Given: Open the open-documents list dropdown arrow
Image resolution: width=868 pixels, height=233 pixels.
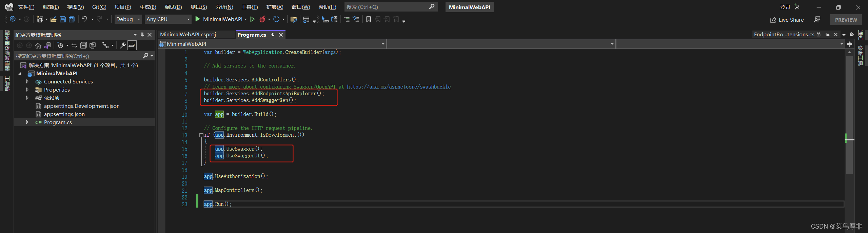Looking at the screenshot, I should [x=844, y=35].
